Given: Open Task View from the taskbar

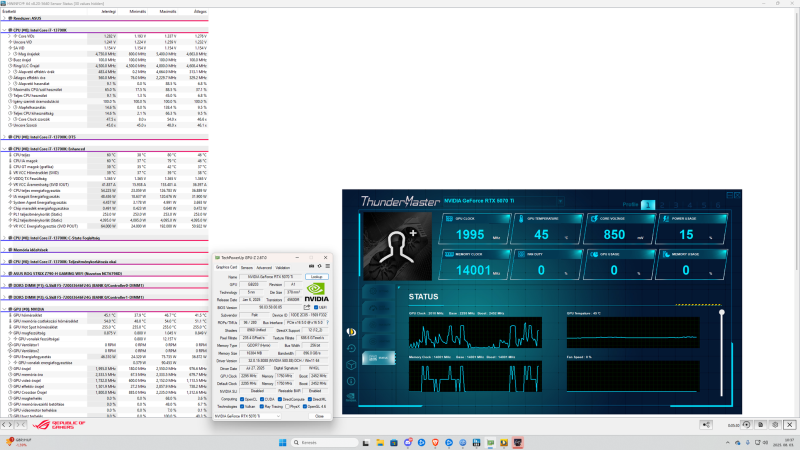Looking at the screenshot, I should click(366, 442).
